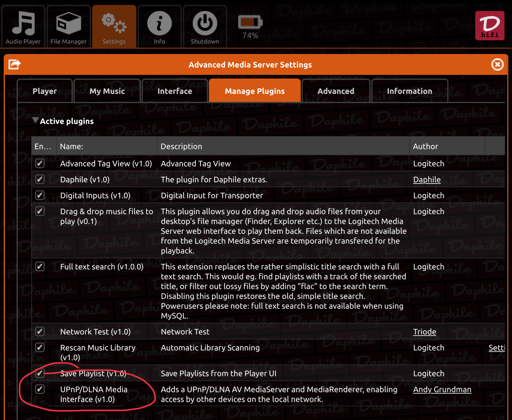Toggle the Digital Inputs plugin checkbox
The height and width of the screenshot is (420, 512).
tap(40, 195)
